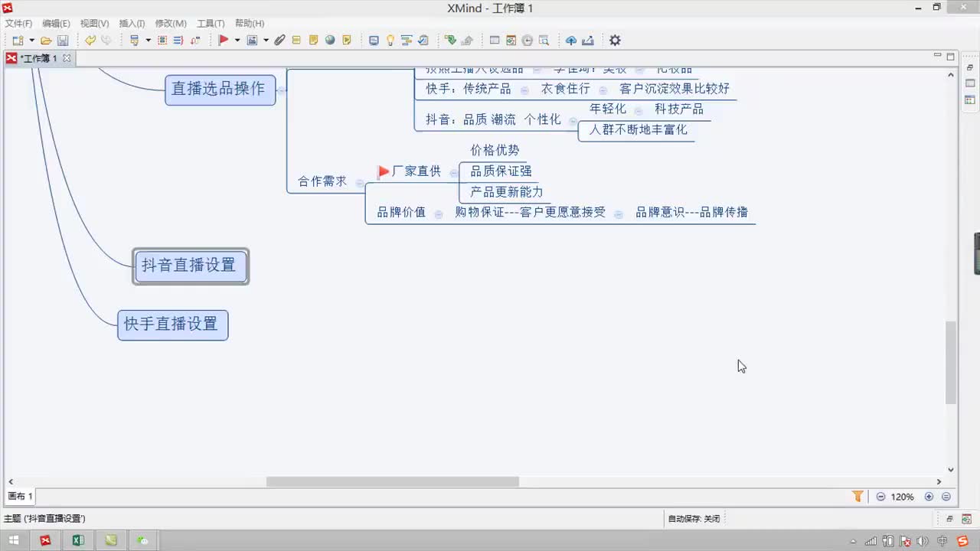The width and height of the screenshot is (980, 551).
Task: Open the Insert image dropdown arrow
Action: click(266, 41)
